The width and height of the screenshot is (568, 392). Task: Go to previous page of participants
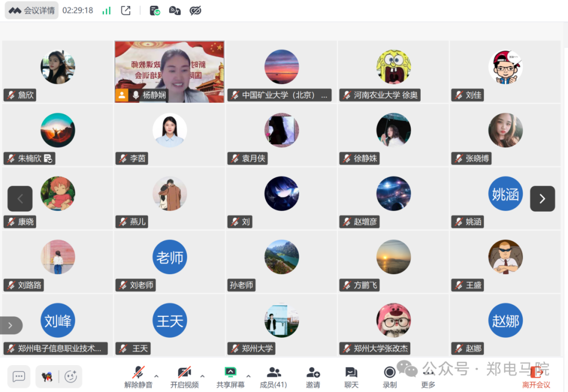tap(20, 198)
